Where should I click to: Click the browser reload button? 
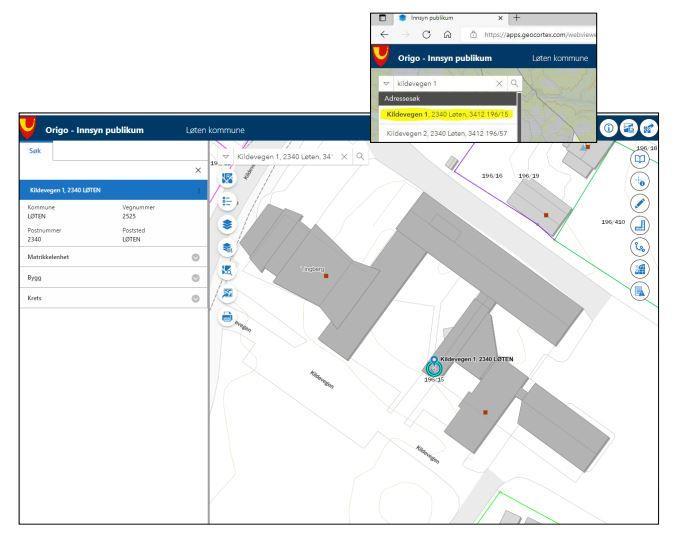tap(425, 35)
